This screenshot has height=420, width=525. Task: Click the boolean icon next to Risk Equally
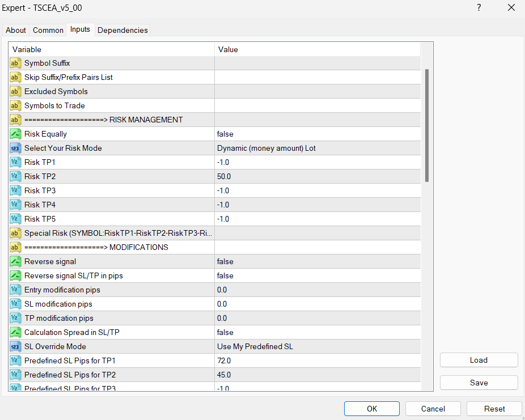[16, 134]
